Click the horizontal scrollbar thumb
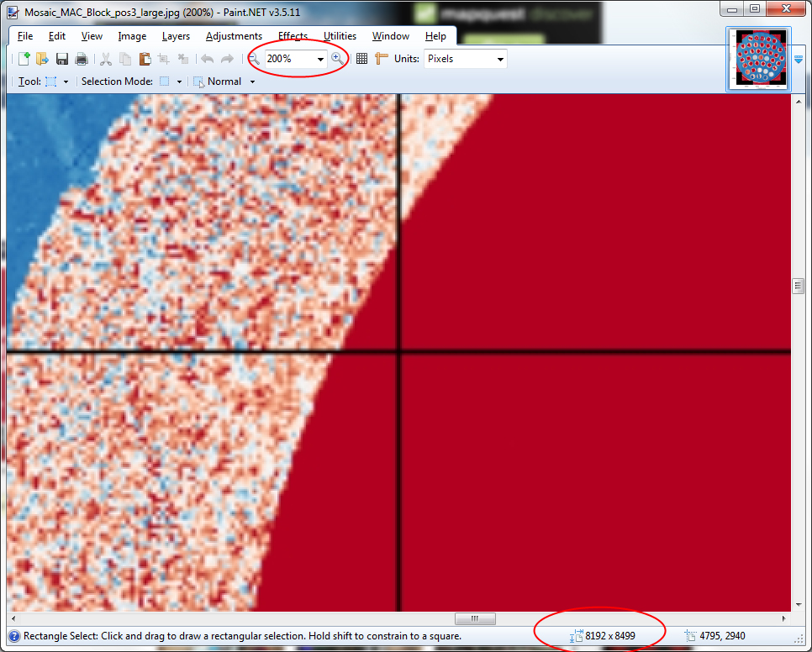The image size is (812, 652). click(475, 619)
